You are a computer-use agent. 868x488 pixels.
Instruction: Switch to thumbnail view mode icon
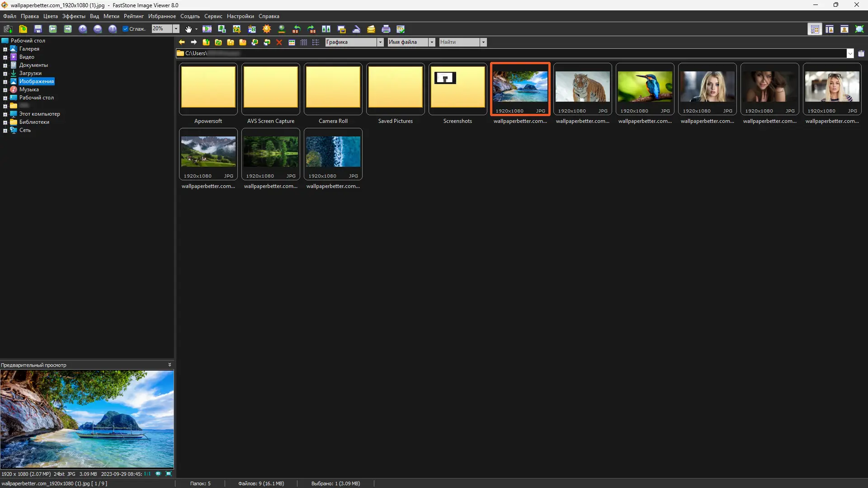click(x=292, y=42)
